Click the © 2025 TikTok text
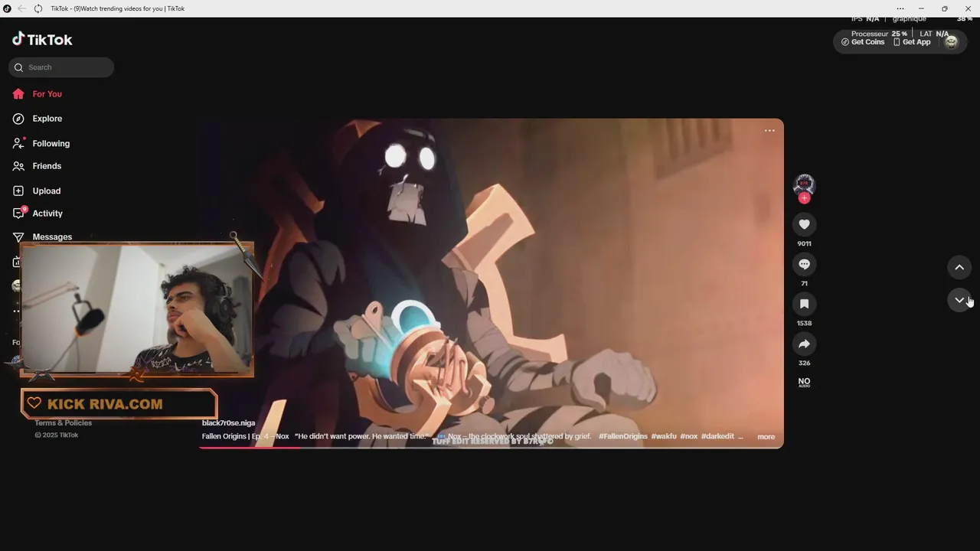980x551 pixels. 56,435
